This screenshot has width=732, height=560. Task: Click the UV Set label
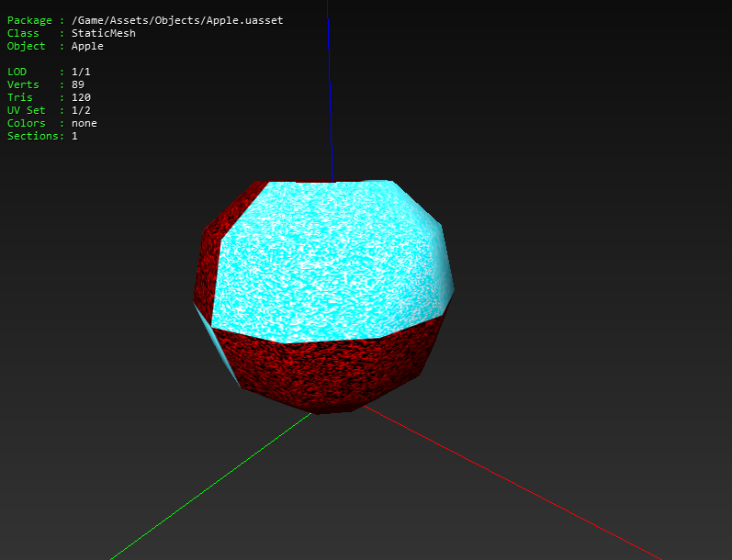point(26,110)
